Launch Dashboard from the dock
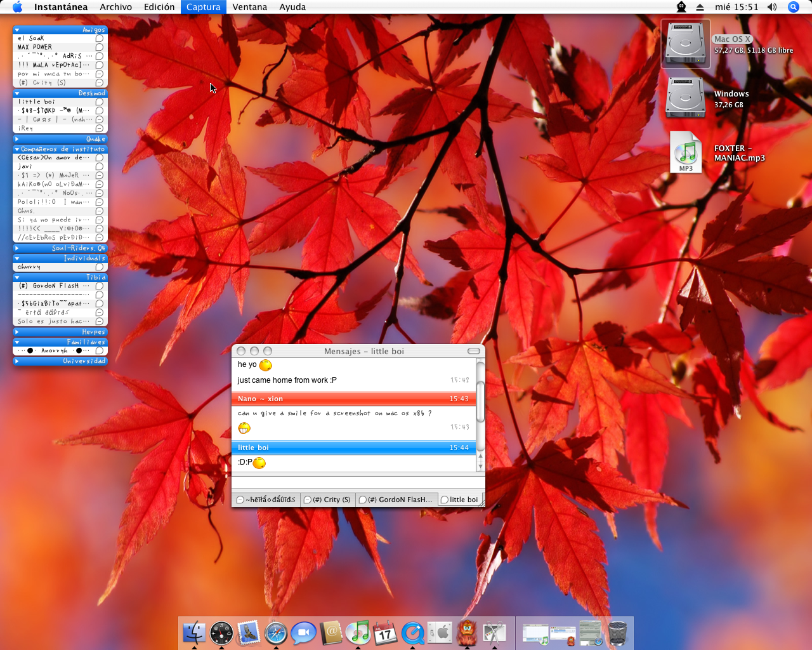The height and width of the screenshot is (650, 812). (221, 633)
